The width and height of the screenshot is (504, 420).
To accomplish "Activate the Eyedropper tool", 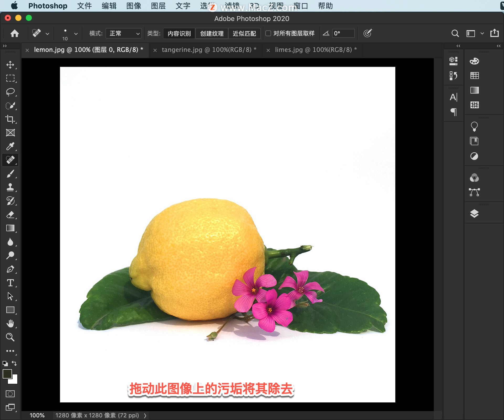I will point(10,146).
